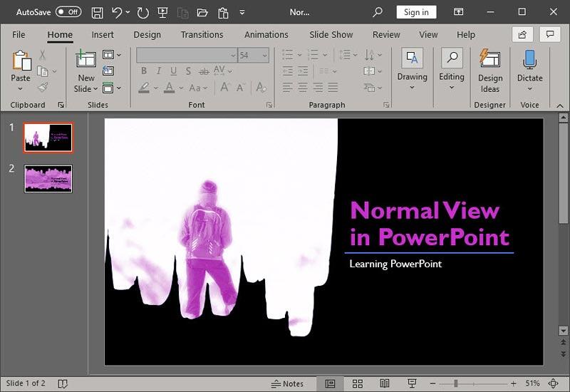The height and width of the screenshot is (392, 570).
Task: Click text highlight color pen
Action: [x=144, y=87]
